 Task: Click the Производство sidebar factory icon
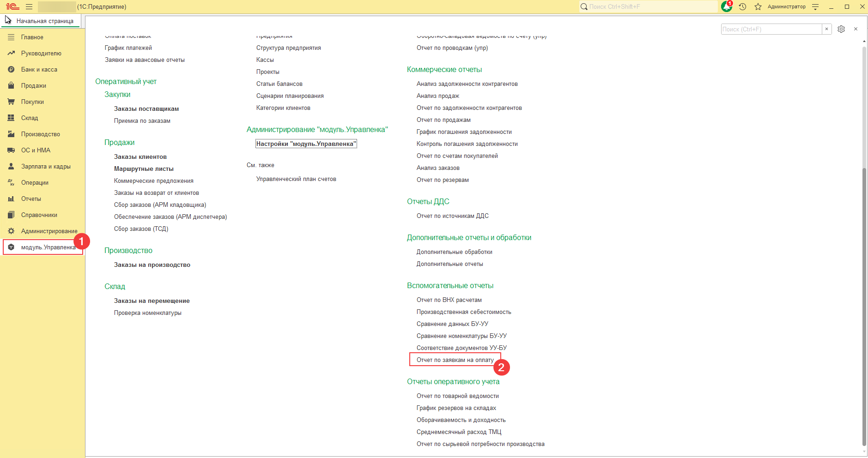coord(11,134)
